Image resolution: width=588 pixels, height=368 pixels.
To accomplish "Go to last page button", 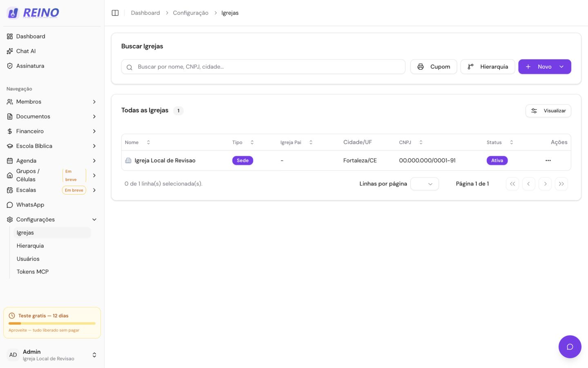I will [x=561, y=184].
